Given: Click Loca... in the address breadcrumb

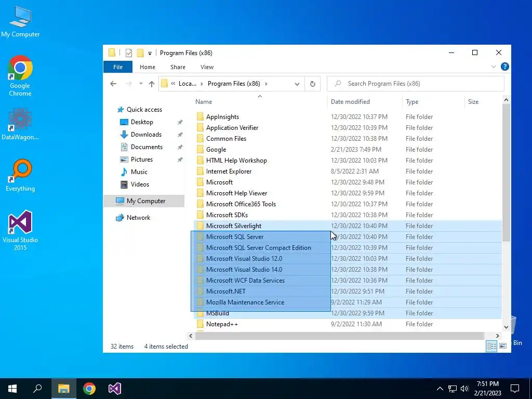Looking at the screenshot, I should pyautogui.click(x=187, y=84).
